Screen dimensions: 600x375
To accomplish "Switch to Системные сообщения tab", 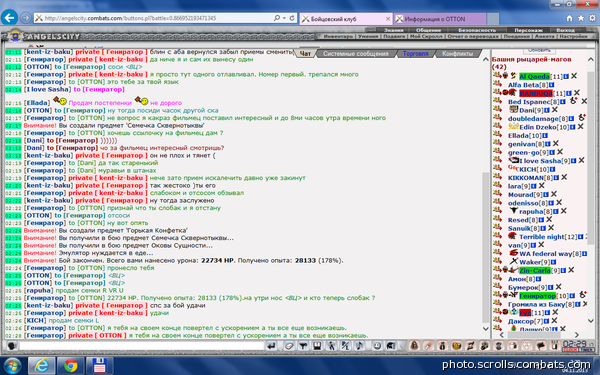I will pos(355,54).
